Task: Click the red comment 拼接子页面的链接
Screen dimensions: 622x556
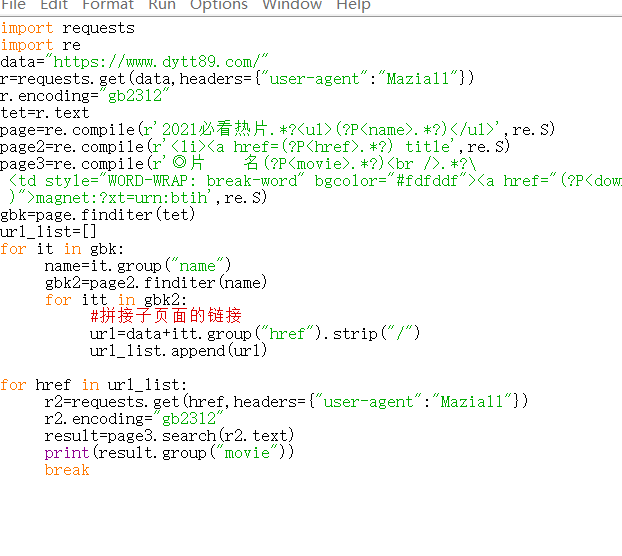Action: point(166,317)
